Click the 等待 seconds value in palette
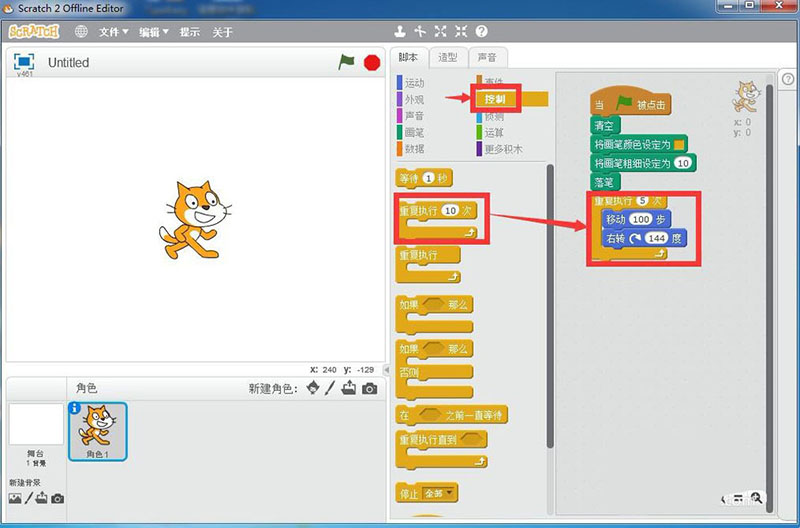This screenshot has height=528, width=800. click(x=429, y=178)
